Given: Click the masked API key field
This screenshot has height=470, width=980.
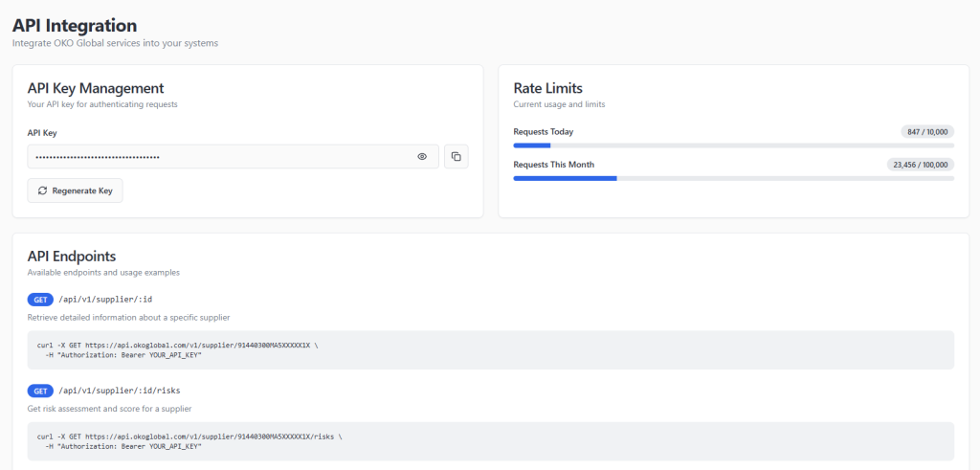Looking at the screenshot, I should pos(220,157).
